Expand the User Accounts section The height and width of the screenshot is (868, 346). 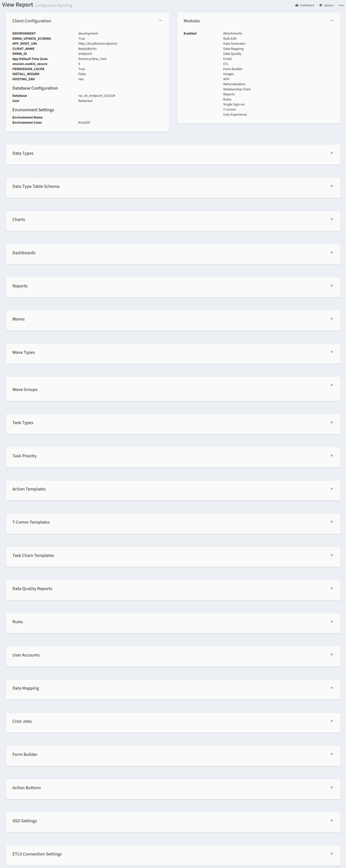[332, 655]
